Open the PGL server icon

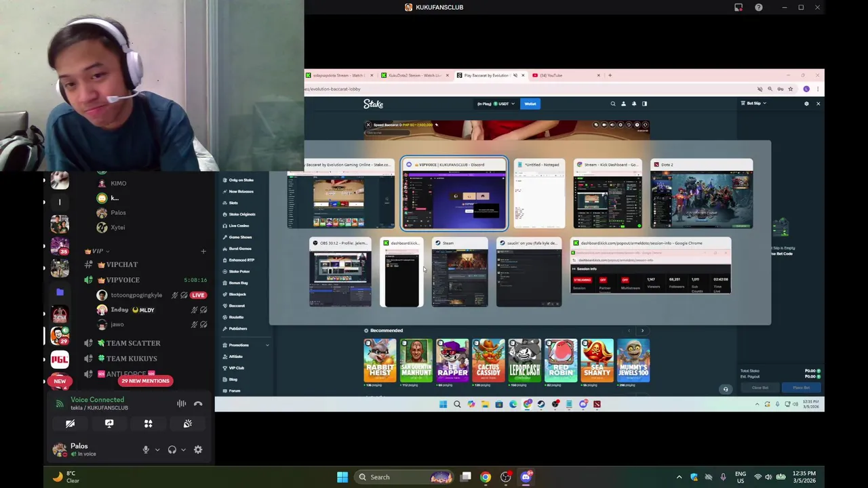60,359
